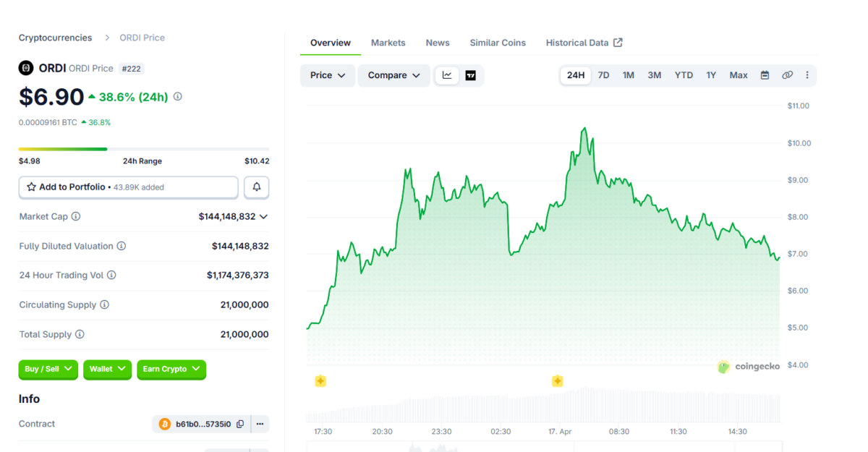Open the three-dot chart options menu
868x452 pixels.
click(807, 74)
